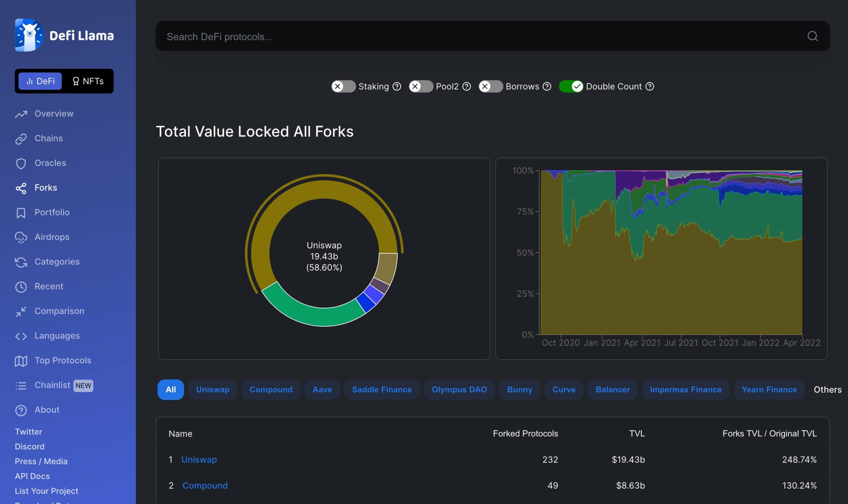The height and width of the screenshot is (504, 848).
Task: Click the Pool2 help question icon
Action: [467, 86]
